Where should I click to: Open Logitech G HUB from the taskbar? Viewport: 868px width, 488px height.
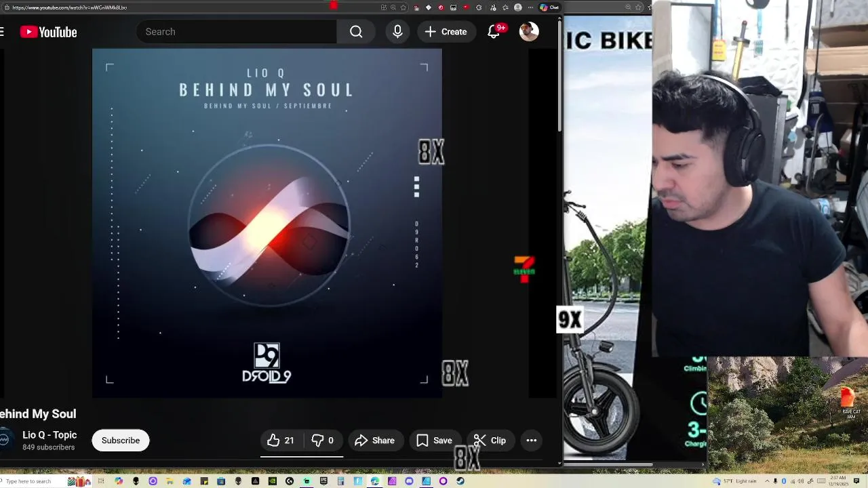coord(290,481)
